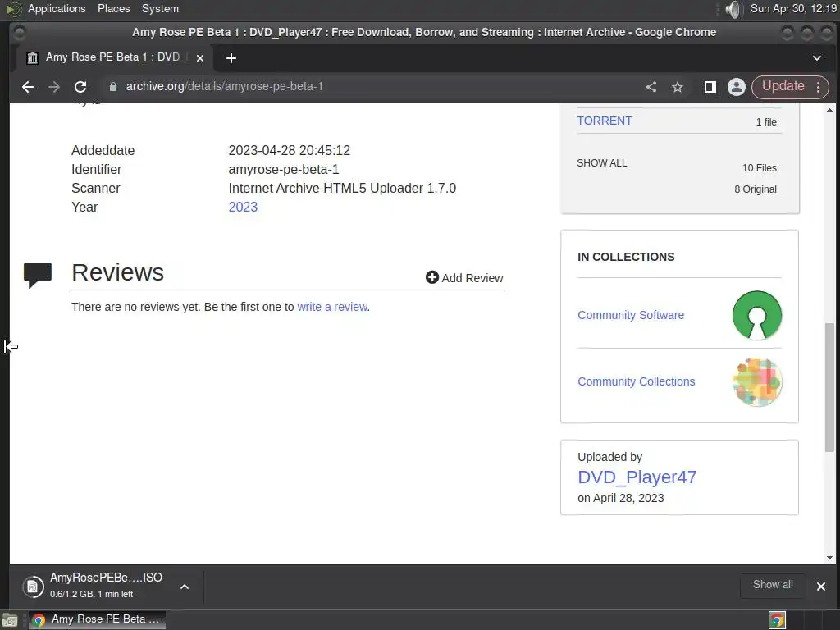Click the IN COLLECTIONS heading
This screenshot has height=630, width=840.
click(626, 257)
